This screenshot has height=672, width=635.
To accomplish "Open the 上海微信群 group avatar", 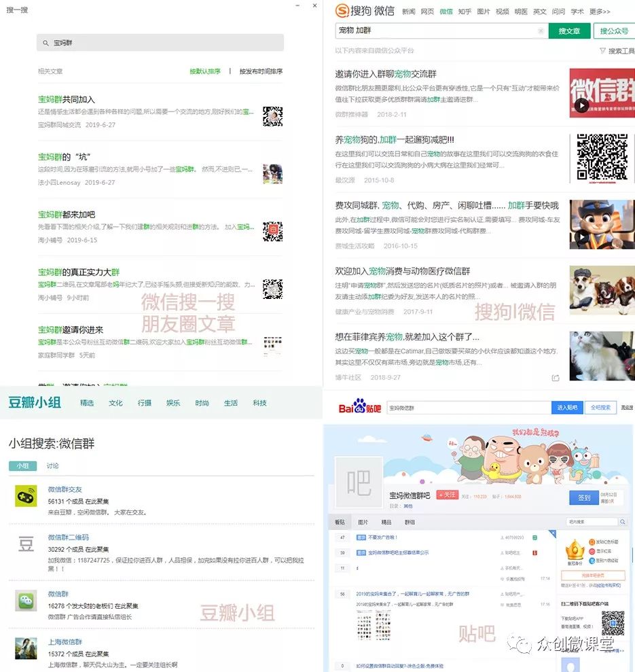I will pos(26,648).
